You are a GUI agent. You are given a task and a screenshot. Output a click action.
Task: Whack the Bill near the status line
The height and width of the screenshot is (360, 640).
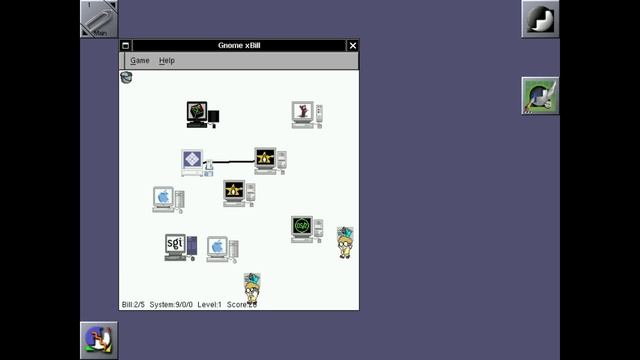(x=252, y=288)
